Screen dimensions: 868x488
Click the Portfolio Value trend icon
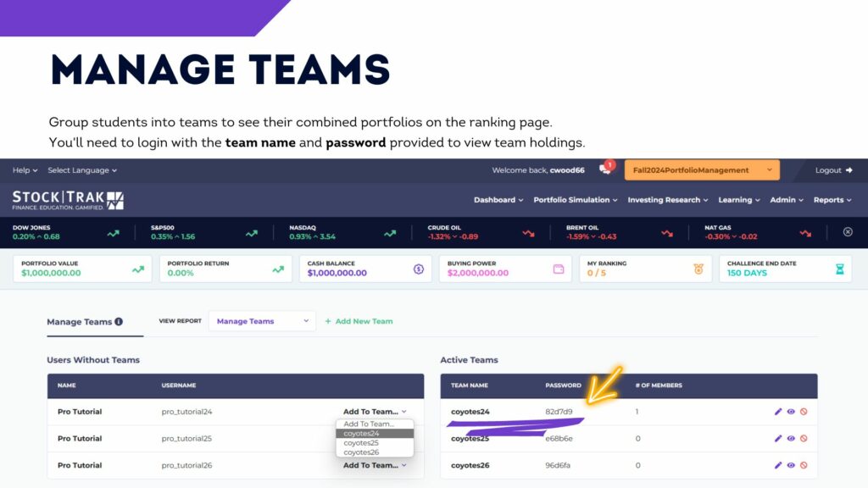138,269
